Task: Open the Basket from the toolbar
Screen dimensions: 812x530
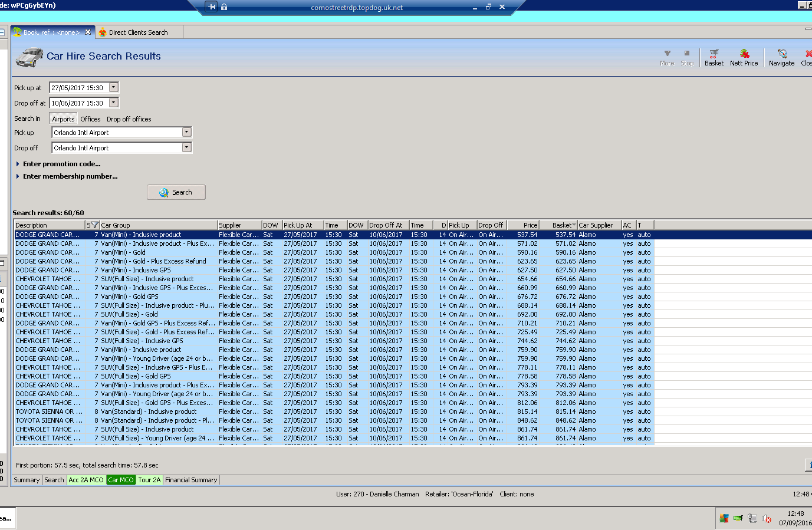Action: click(714, 57)
